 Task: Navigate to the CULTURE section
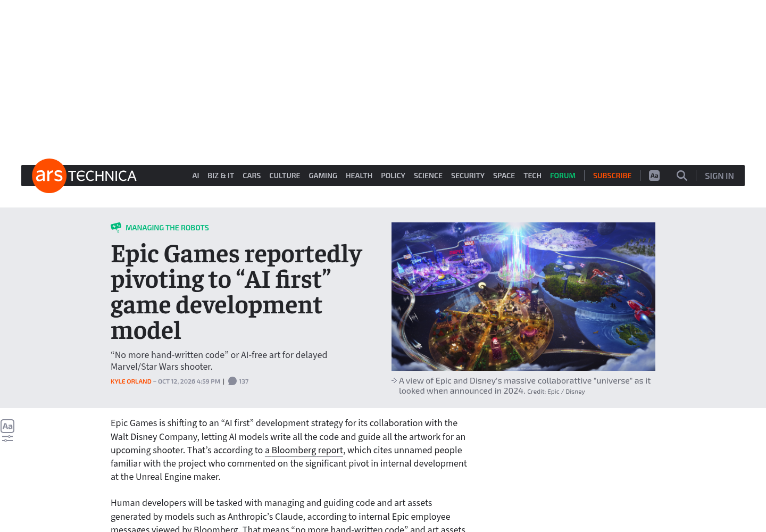point(285,176)
